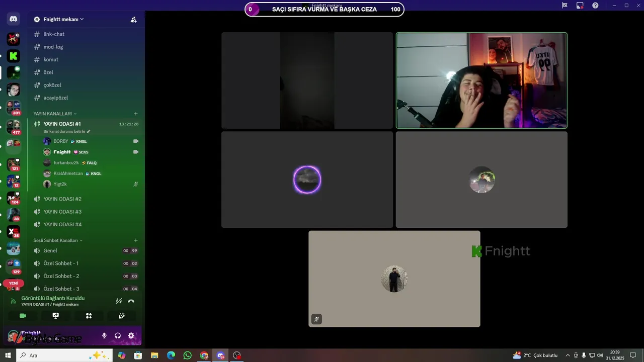Click the muted mic icon on bottom video tile

point(316,319)
